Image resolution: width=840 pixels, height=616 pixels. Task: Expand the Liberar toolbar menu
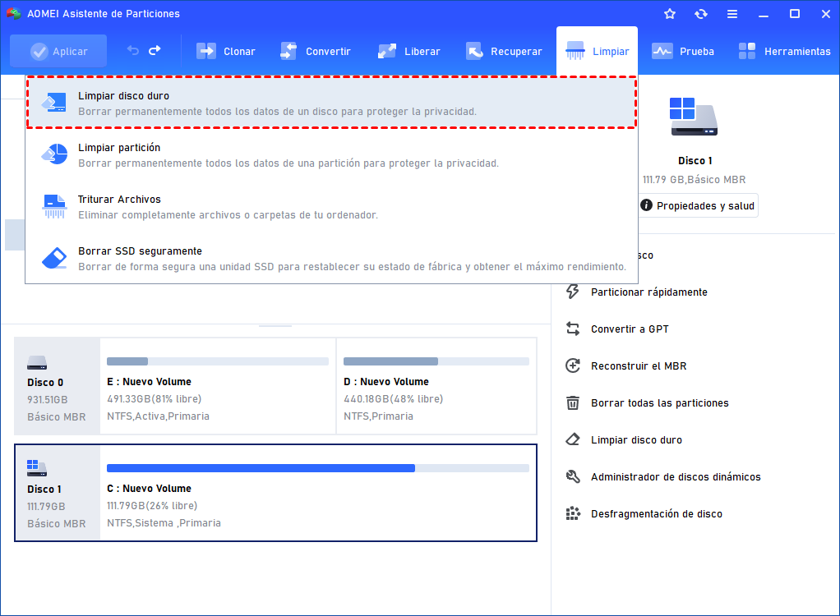pyautogui.click(x=410, y=51)
